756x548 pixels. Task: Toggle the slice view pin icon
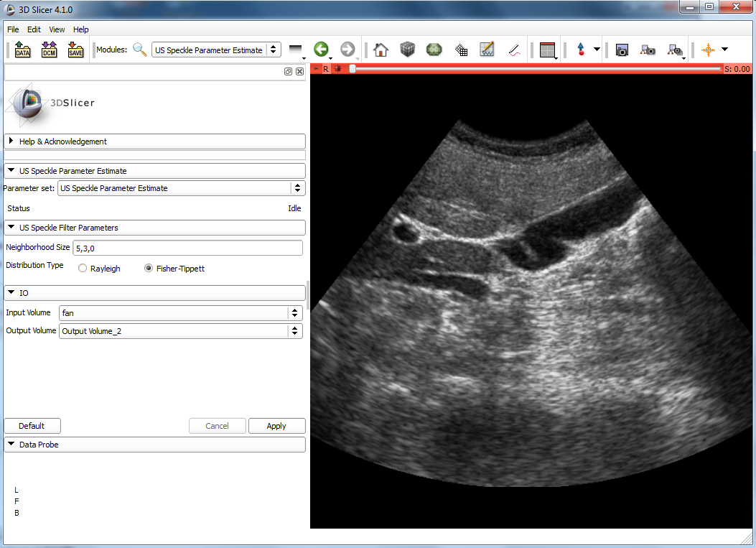[x=317, y=69]
